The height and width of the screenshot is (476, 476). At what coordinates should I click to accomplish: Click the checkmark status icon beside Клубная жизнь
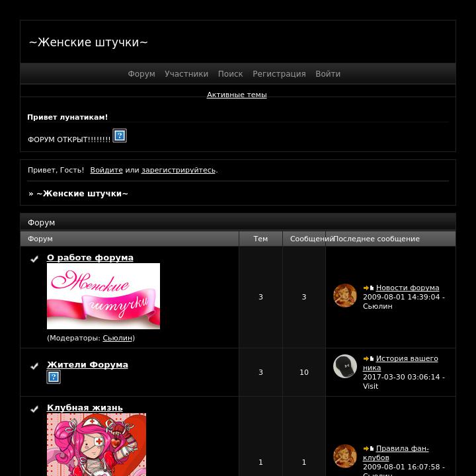(34, 409)
